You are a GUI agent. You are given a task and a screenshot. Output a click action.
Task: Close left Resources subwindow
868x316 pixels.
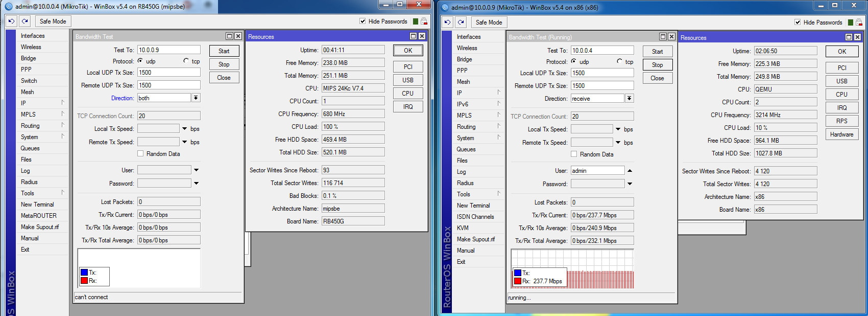[x=422, y=36]
